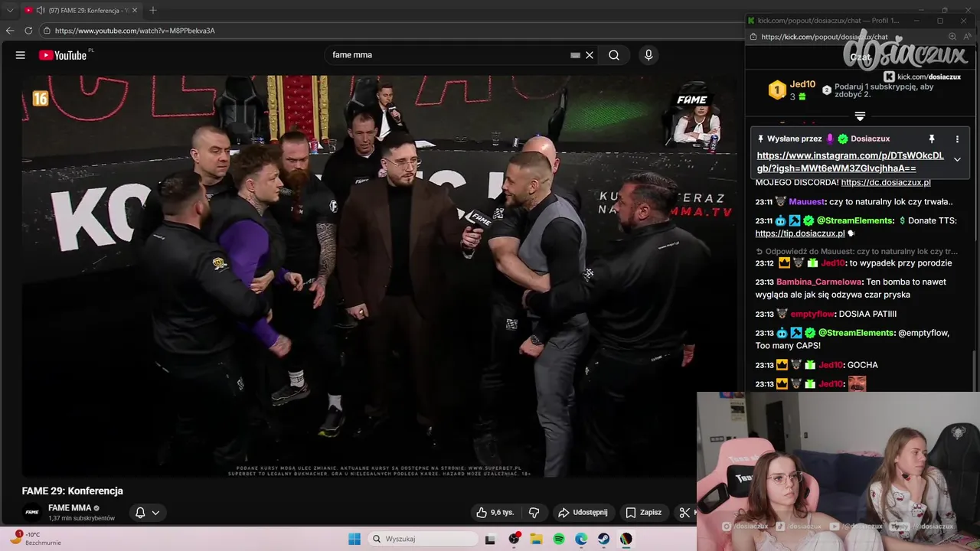Open Jed10 in the gift leaderboard

(802, 84)
